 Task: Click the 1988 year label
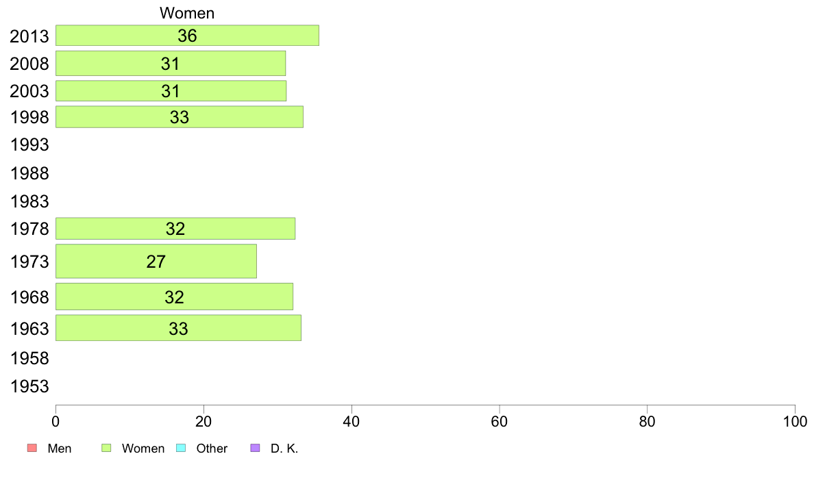29,173
